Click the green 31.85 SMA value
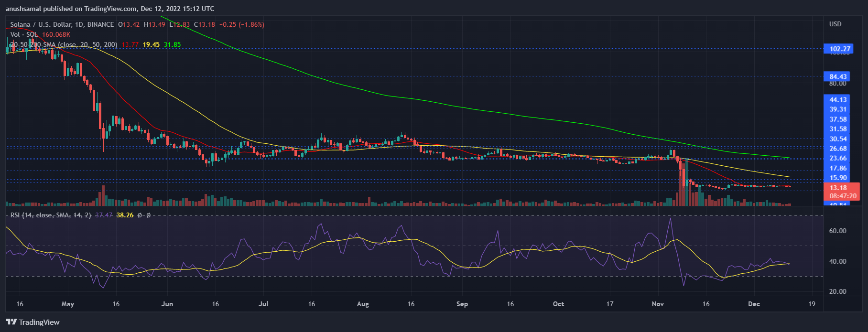Viewport: 868px width, 332px height. [172, 44]
